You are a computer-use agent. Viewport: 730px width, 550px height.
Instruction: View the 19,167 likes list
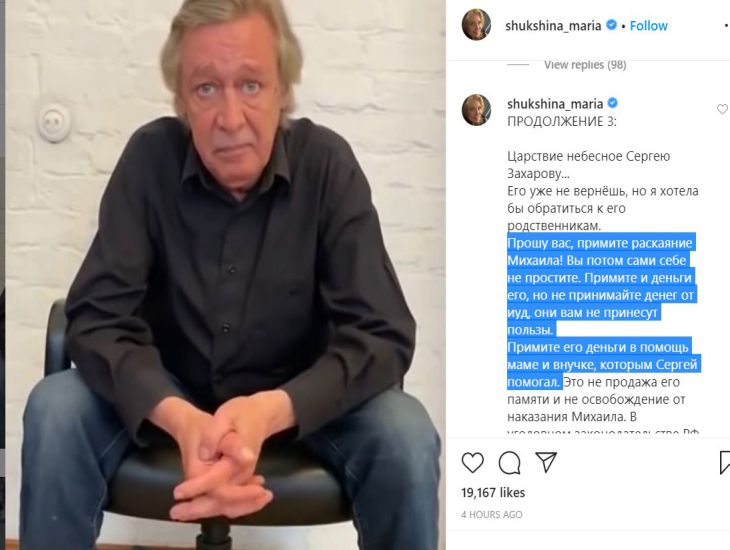[493, 493]
